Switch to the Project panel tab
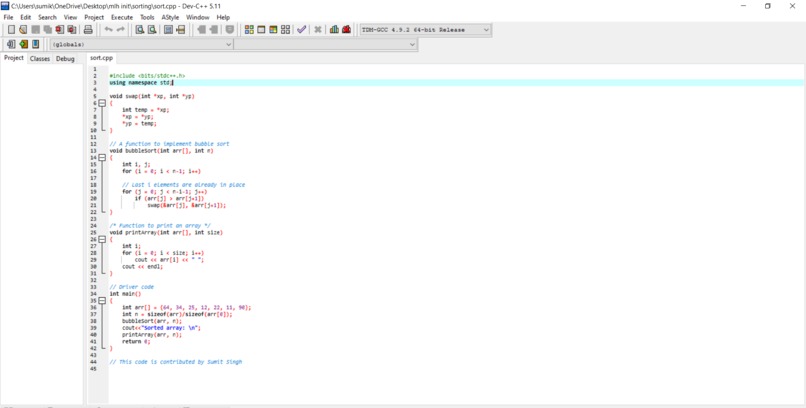 point(14,58)
